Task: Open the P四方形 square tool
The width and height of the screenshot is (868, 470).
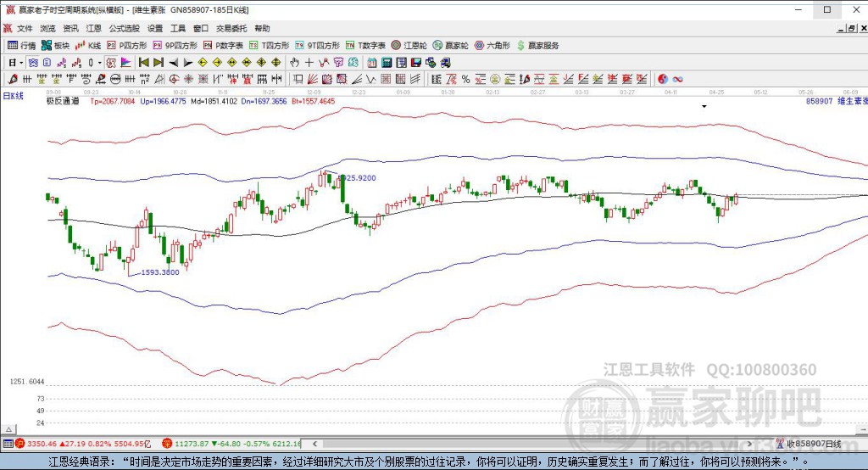Action: [x=127, y=46]
